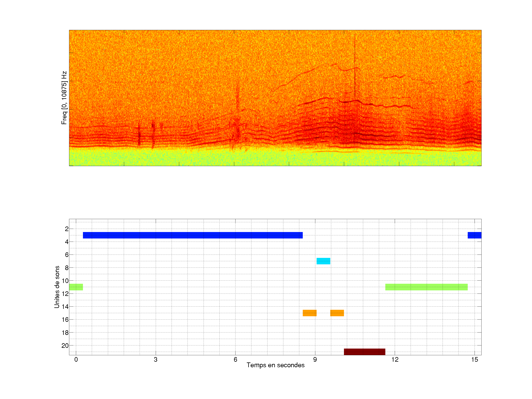Click the x-axis tick label 12
532x399 pixels.
tap(395, 359)
